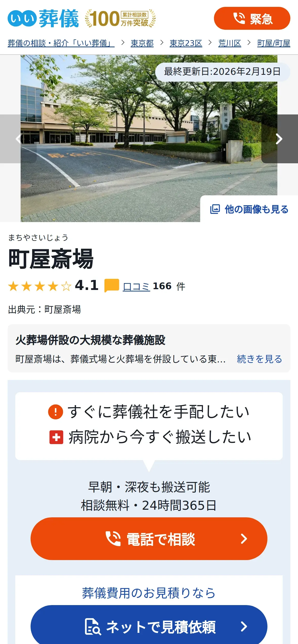Expand description with 続きを見る

pyautogui.click(x=259, y=359)
